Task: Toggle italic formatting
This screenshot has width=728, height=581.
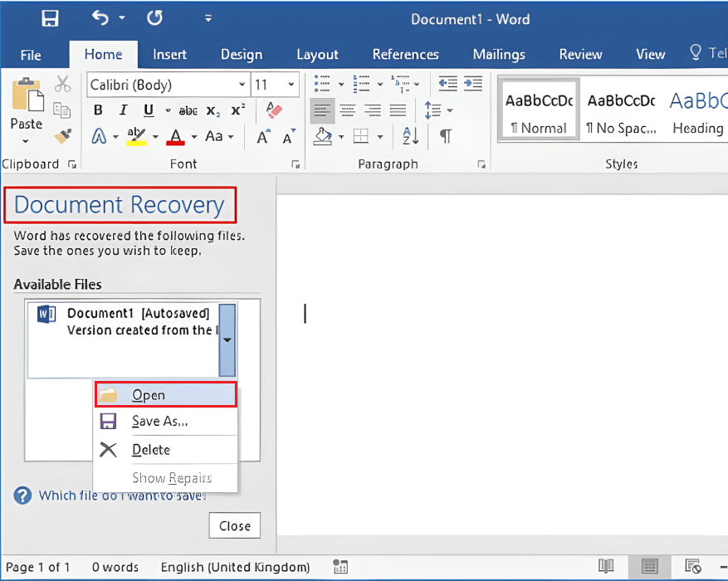Action: pos(122,110)
